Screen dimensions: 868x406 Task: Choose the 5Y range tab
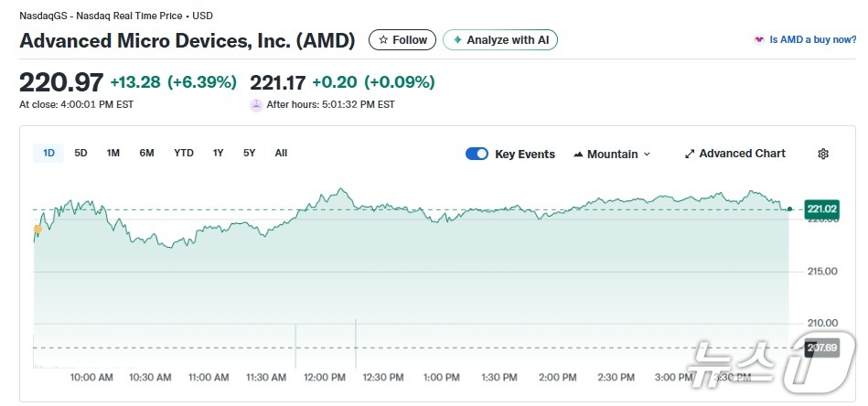point(249,153)
